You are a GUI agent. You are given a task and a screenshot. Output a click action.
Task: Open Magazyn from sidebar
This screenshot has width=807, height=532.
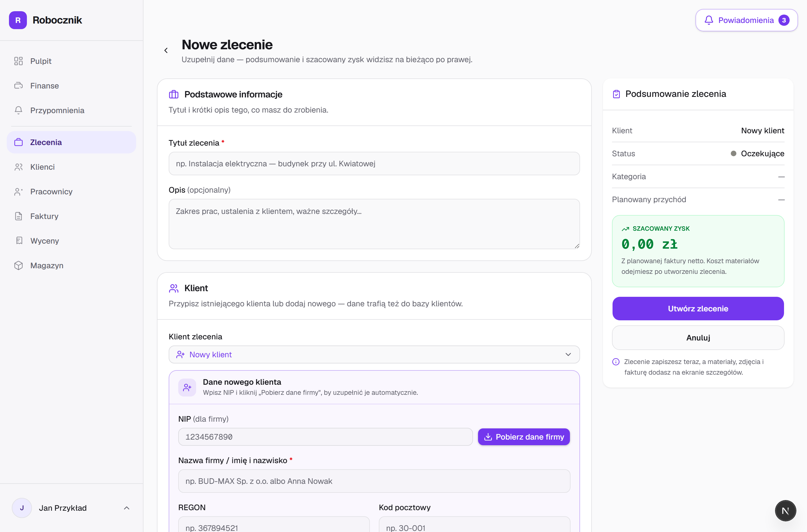click(71, 266)
